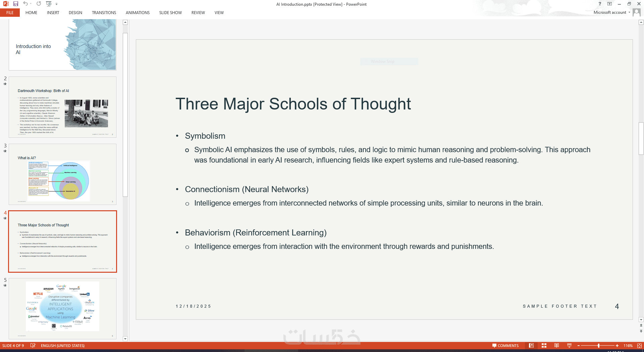Switch to the INSERT ribbon tab

coord(53,13)
